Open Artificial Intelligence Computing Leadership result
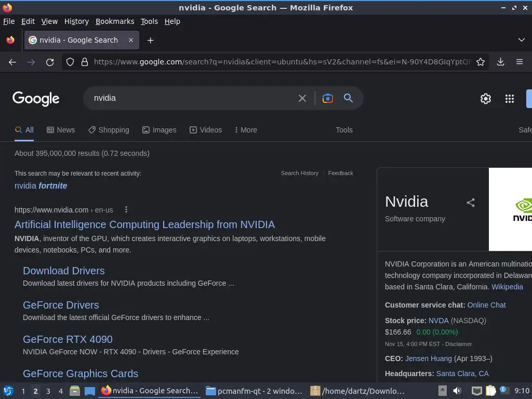This screenshot has width=532, height=399. 144,224
